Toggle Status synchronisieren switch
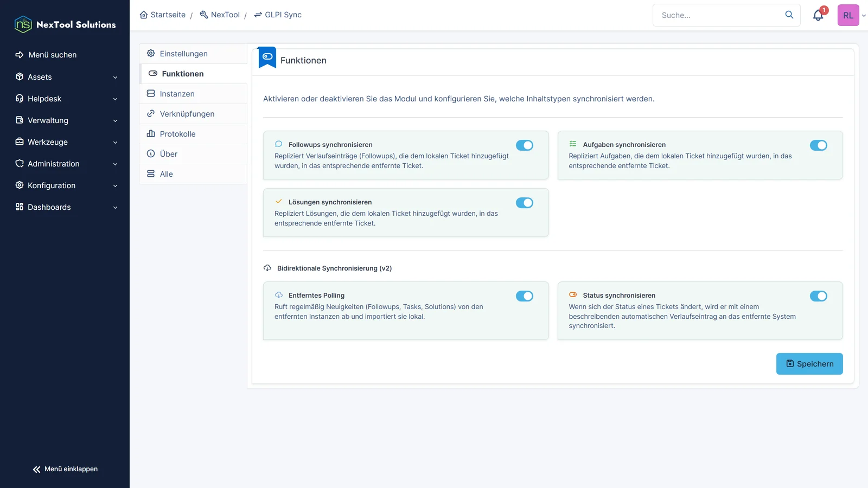The image size is (868, 488). 819,296
